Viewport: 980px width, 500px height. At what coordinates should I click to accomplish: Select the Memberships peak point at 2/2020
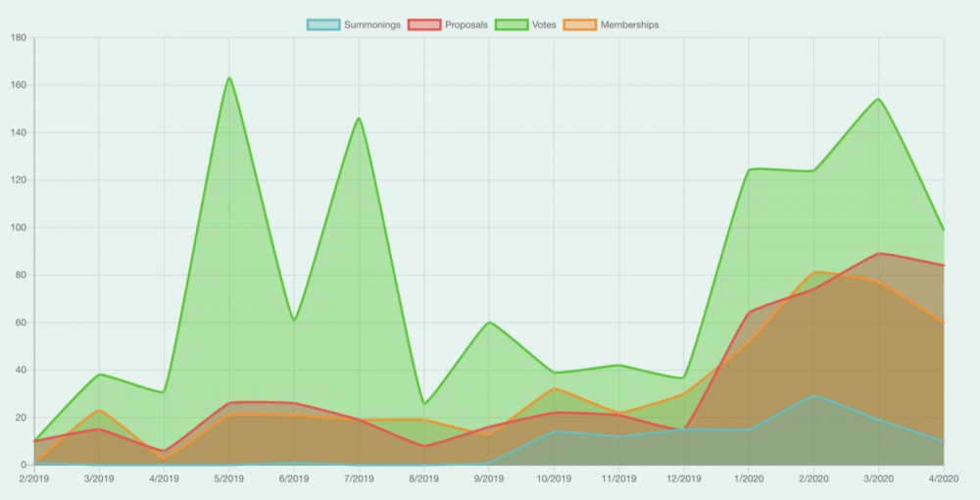(813, 273)
